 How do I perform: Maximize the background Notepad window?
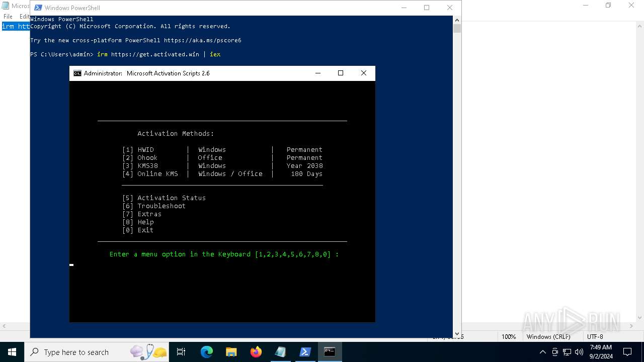coord(608,6)
